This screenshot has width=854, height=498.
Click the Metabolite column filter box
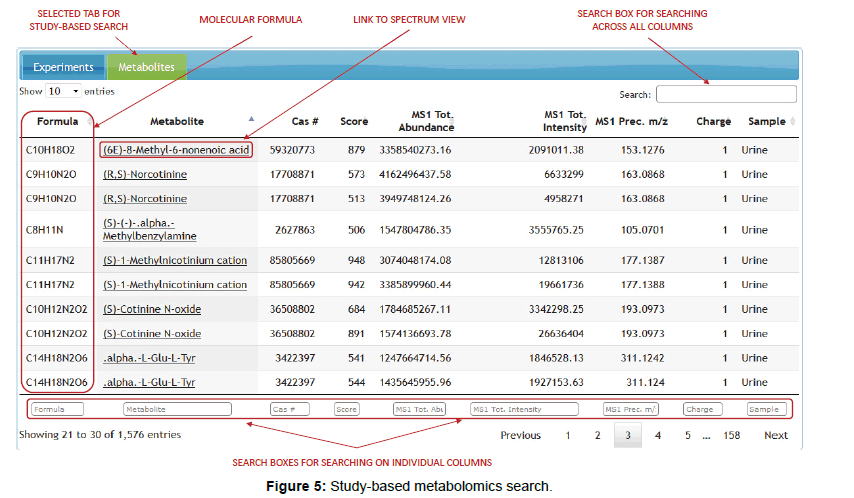click(177, 409)
